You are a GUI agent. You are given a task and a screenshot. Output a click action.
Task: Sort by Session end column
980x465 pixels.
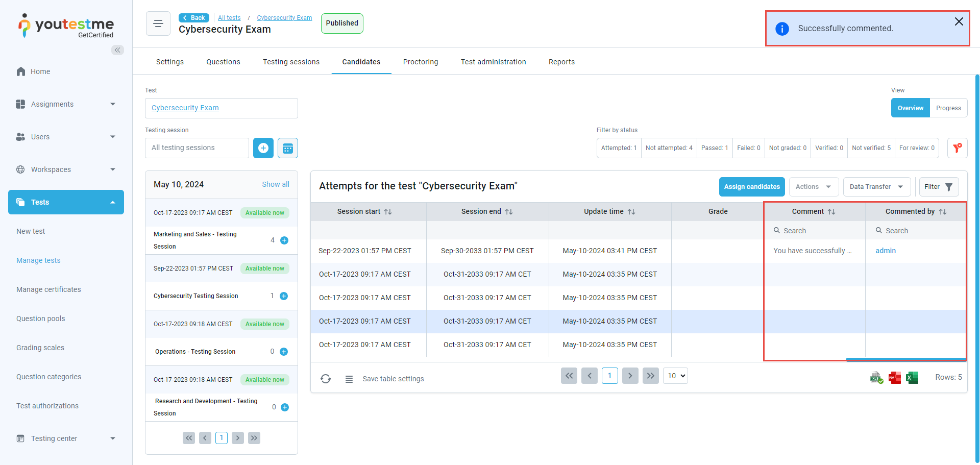[x=509, y=211]
